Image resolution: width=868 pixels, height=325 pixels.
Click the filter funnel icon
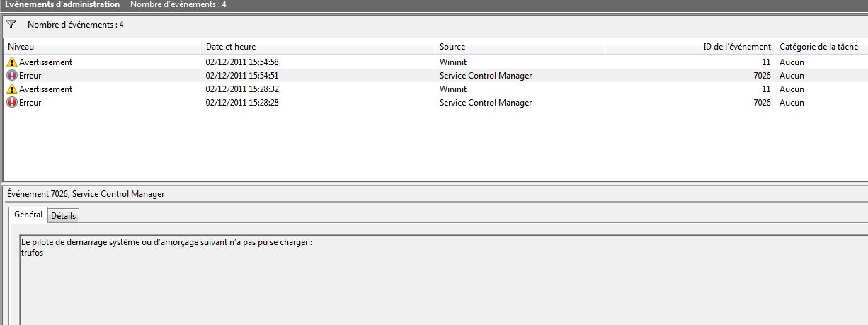pos(11,24)
